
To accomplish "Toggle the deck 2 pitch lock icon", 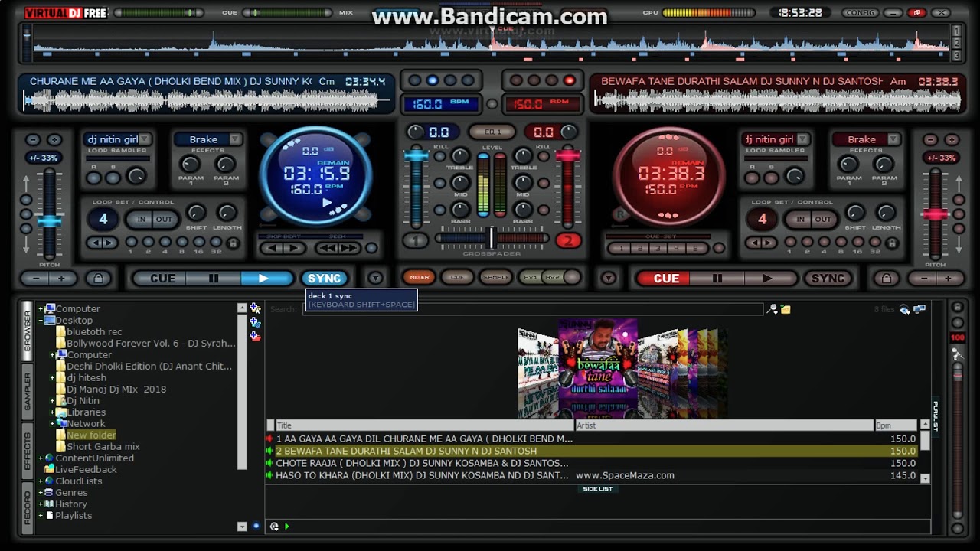I will [x=887, y=279].
